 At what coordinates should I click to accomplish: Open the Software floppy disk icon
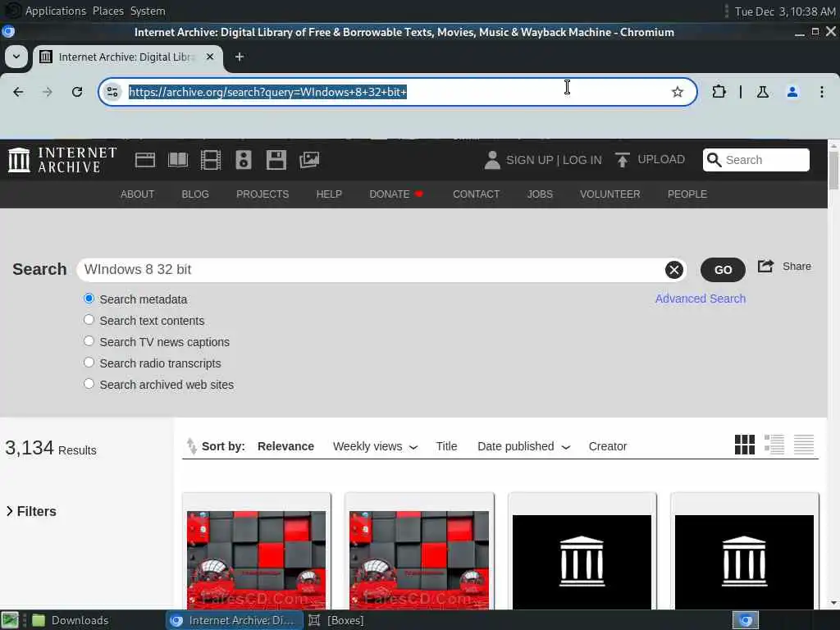pos(276,160)
